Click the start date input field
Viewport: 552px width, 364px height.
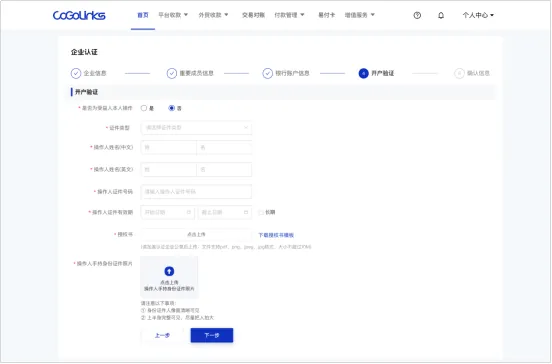168,212
